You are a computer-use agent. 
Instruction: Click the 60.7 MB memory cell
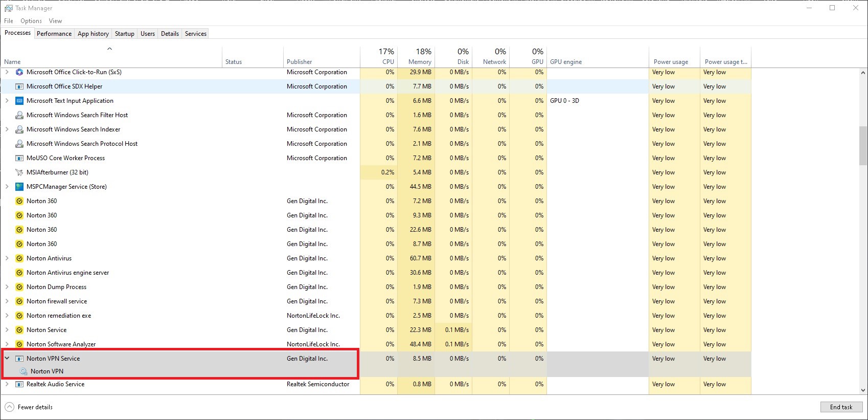coord(416,258)
